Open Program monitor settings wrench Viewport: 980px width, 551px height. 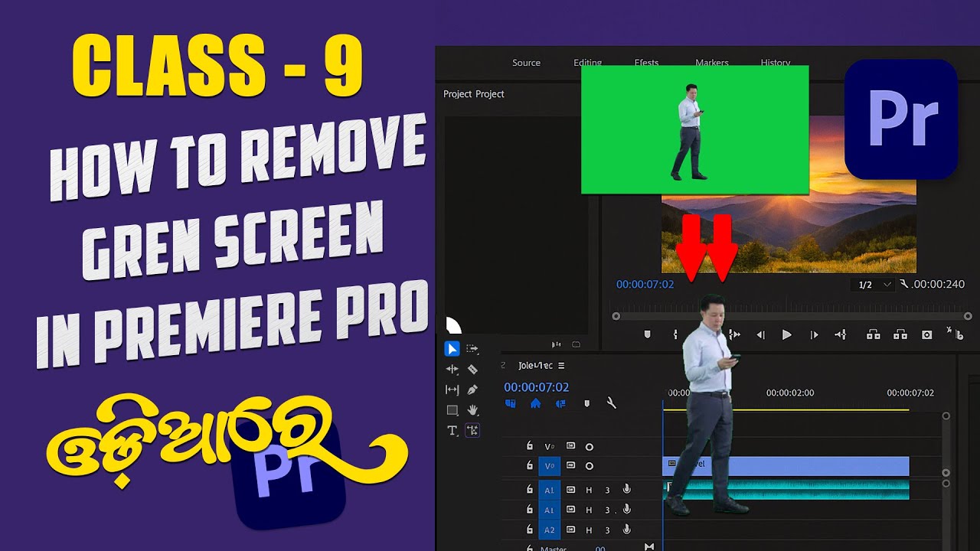[903, 284]
